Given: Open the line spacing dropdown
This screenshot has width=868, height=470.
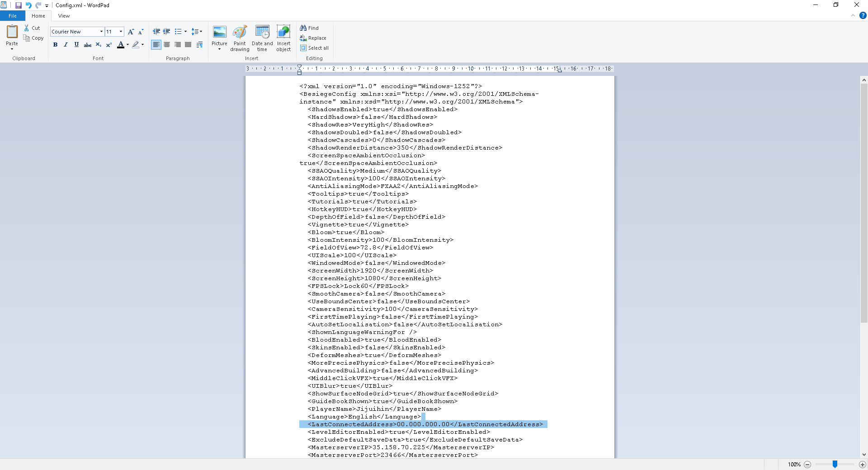Looking at the screenshot, I should 197,32.
